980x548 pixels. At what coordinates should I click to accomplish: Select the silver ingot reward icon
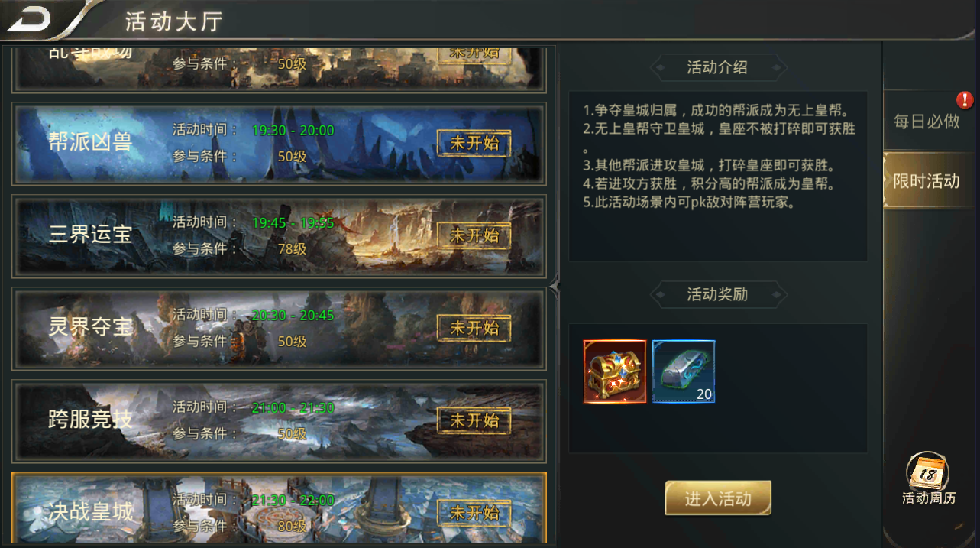click(x=684, y=371)
